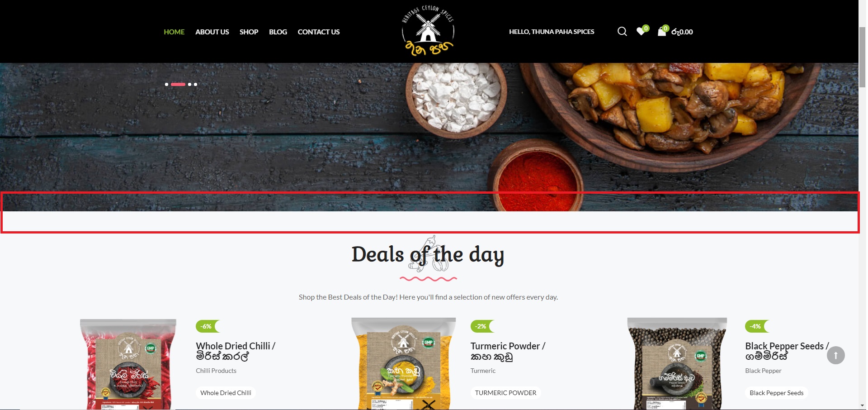Click the Thuna Paha windmill logo
Screen dimensions: 868x410
tap(428, 31)
